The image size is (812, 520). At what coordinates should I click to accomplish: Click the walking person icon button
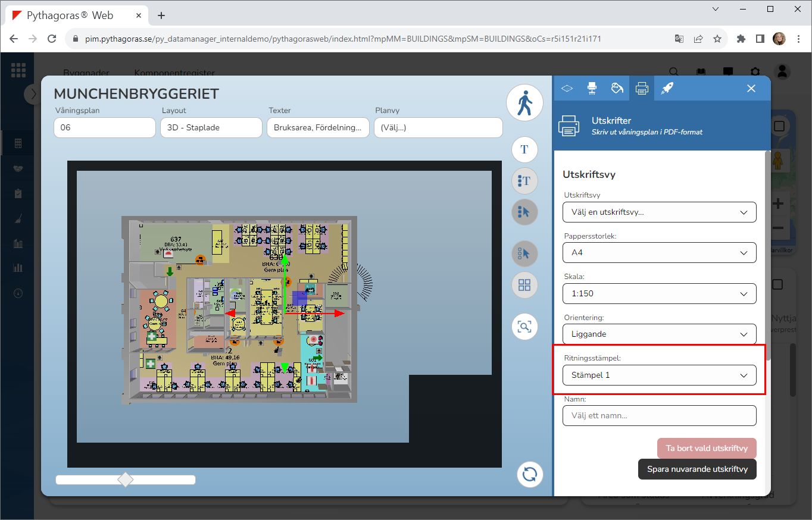click(x=524, y=103)
